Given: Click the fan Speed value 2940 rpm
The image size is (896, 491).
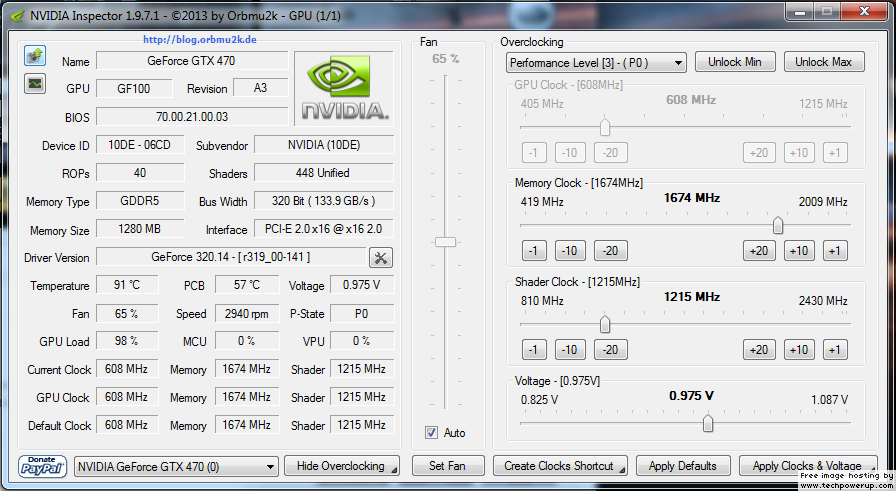Looking at the screenshot, I should 247,313.
